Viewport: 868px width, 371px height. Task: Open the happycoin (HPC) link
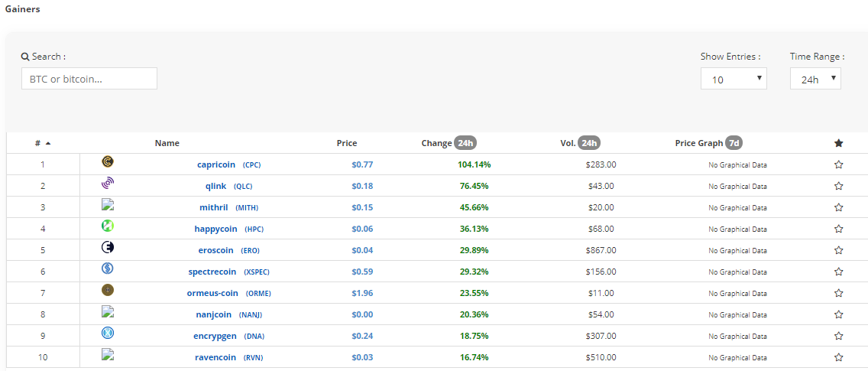228,229
